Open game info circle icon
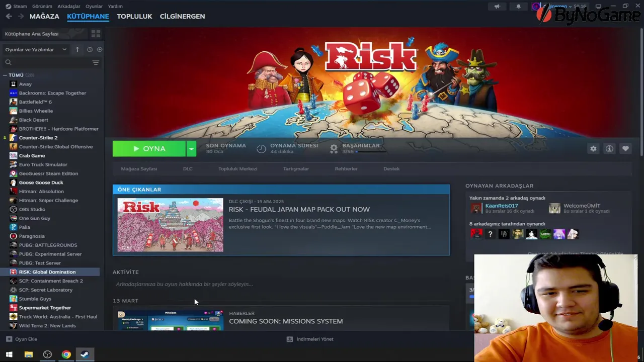This screenshot has height=362, width=644. pyautogui.click(x=609, y=149)
